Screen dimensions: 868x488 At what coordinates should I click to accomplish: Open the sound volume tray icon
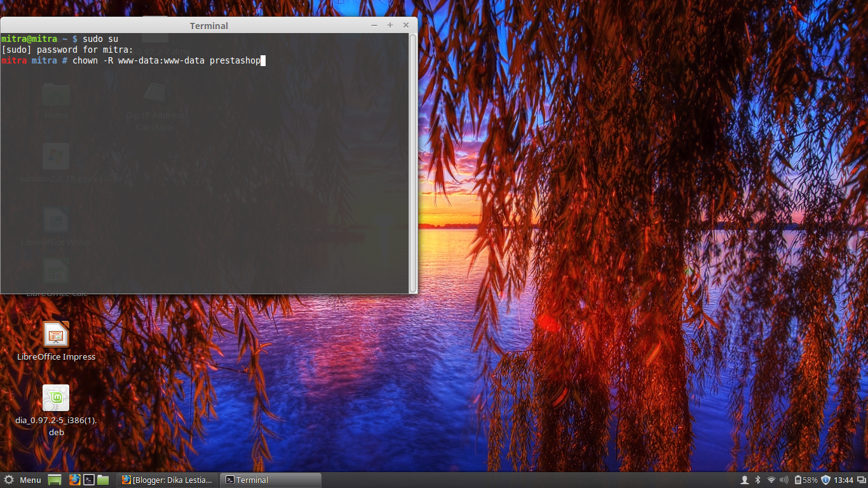tap(784, 480)
